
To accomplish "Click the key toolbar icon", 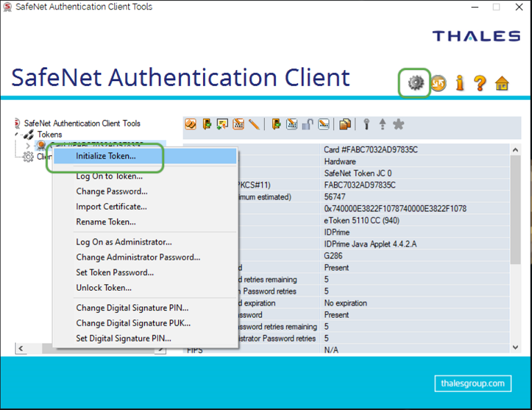I will [x=366, y=124].
